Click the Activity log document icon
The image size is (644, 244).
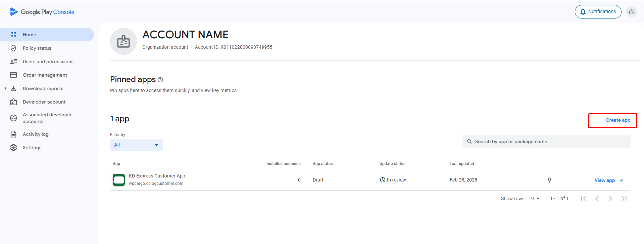(13, 134)
